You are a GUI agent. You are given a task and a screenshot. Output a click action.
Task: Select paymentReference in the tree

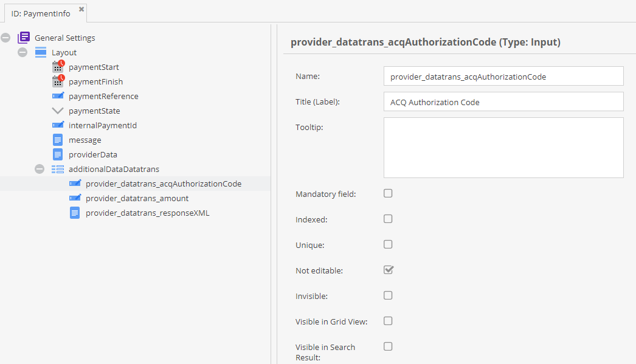tap(103, 96)
